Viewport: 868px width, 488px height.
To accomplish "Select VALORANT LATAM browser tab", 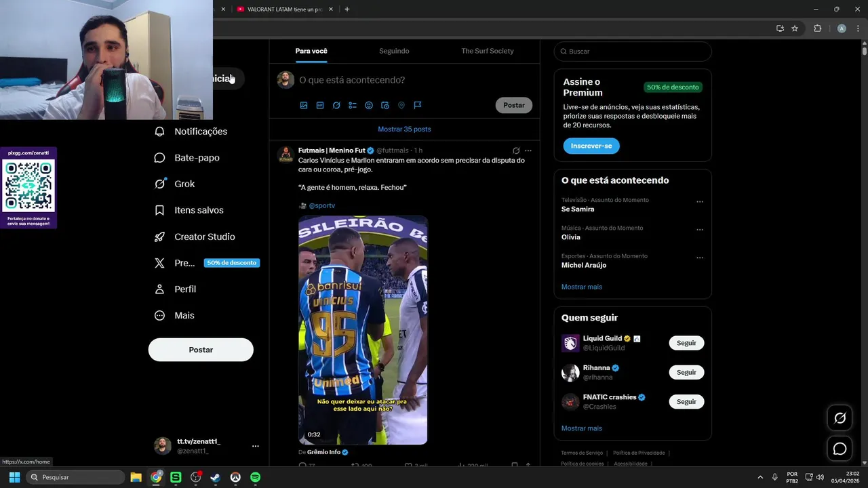I will (285, 9).
